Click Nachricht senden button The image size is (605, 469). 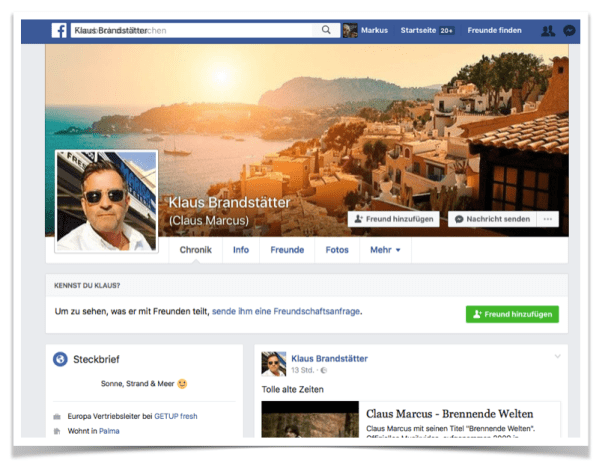click(x=492, y=219)
